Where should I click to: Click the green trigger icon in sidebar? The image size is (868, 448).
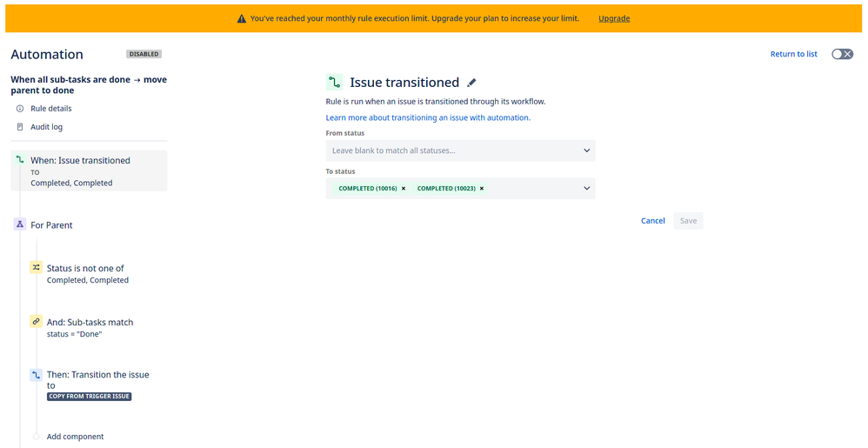pos(20,160)
